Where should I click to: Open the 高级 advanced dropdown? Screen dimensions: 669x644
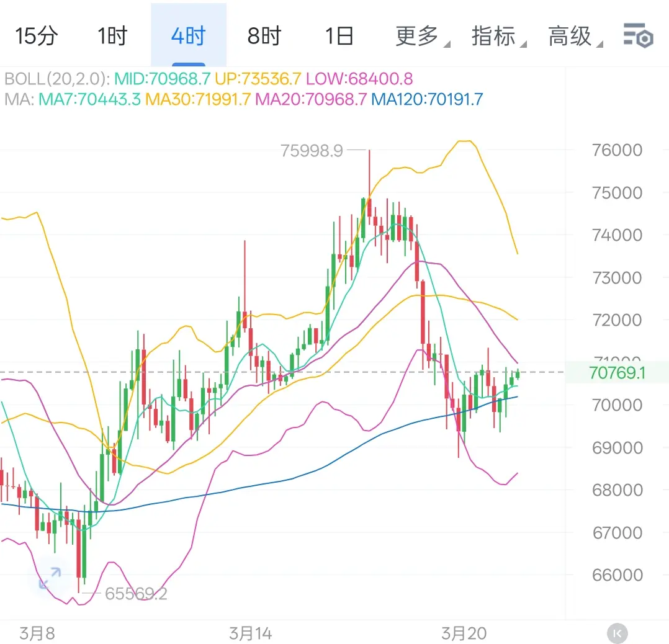pos(575,36)
